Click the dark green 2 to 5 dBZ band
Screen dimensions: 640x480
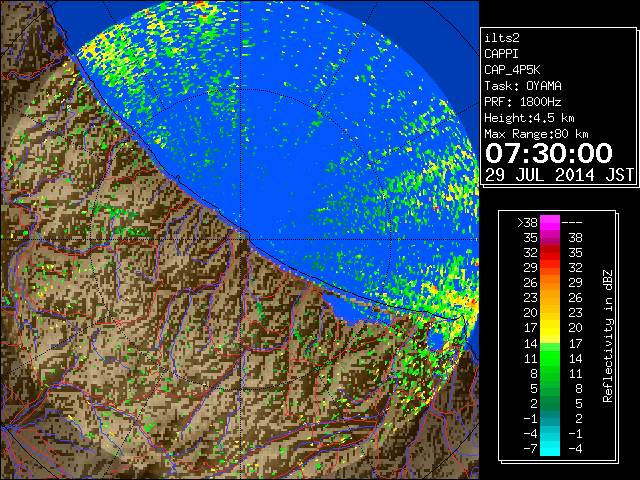pos(550,403)
